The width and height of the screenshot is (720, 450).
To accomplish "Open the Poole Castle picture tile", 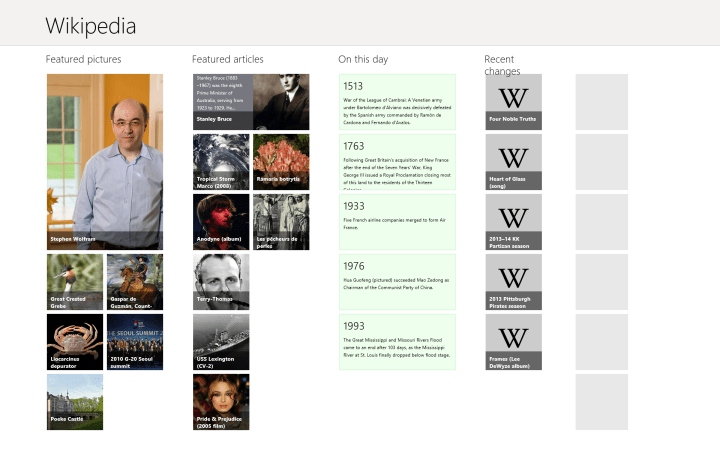I will [x=74, y=402].
